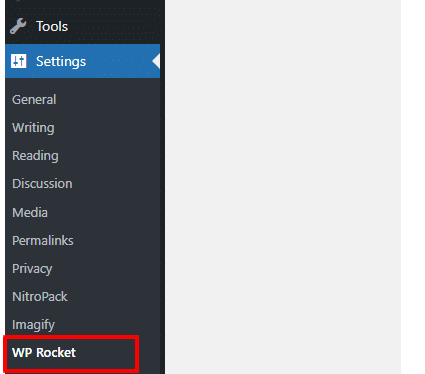Open the Privacy settings page
The image size is (425, 374).
[32, 269]
